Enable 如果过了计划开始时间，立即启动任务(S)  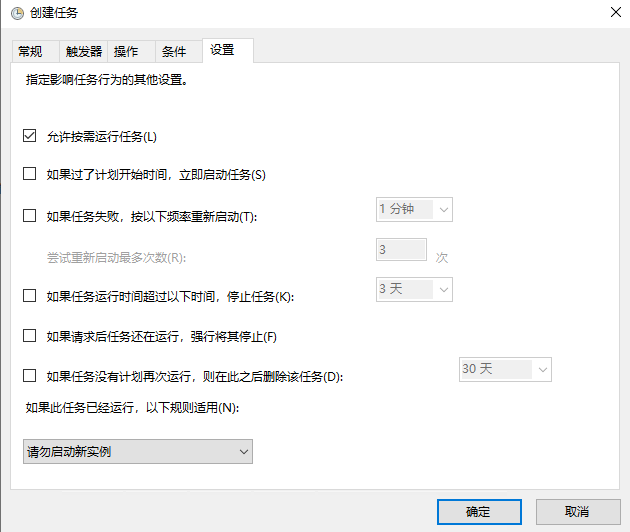click(29, 174)
